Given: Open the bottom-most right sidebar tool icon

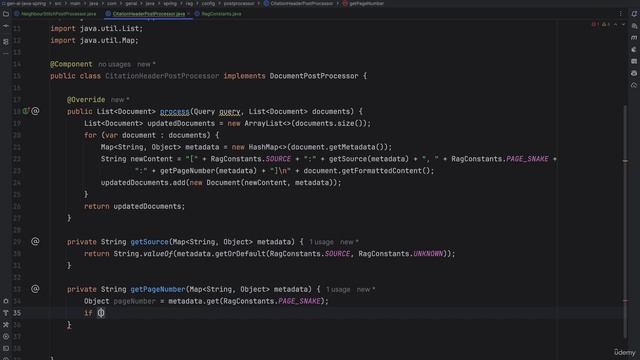Looking at the screenshot, I should (634, 85).
